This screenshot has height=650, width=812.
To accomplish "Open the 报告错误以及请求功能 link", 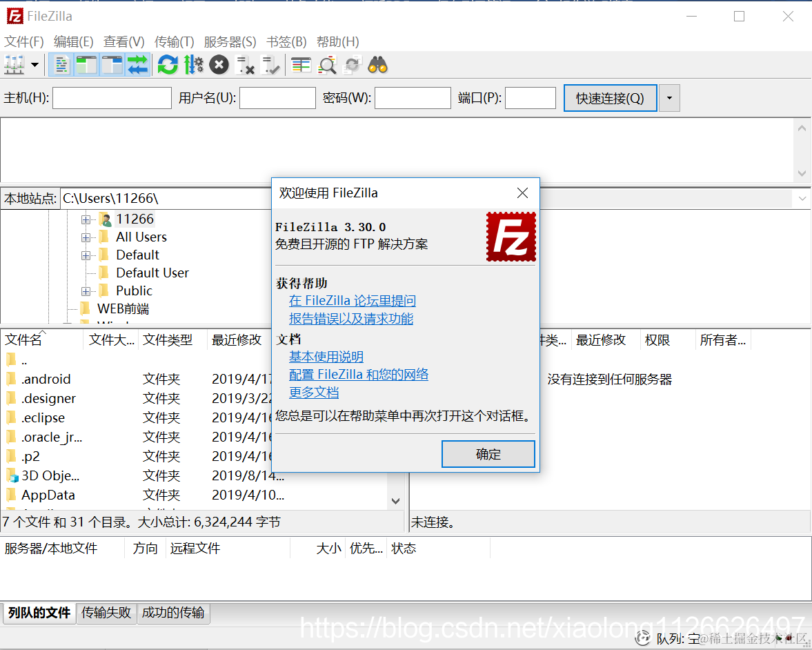I will coord(351,319).
